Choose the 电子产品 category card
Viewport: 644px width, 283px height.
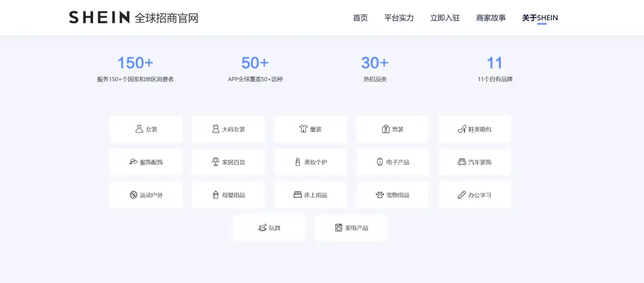coord(392,162)
